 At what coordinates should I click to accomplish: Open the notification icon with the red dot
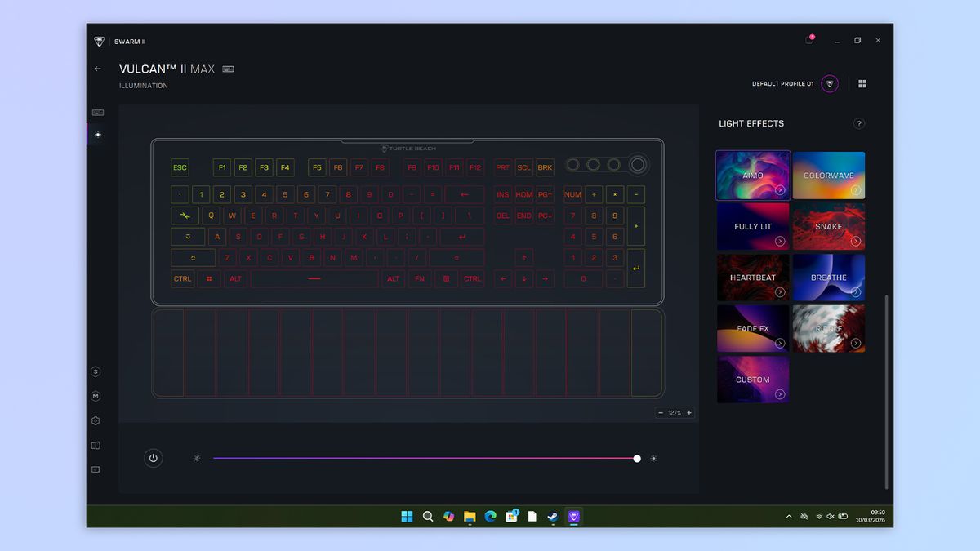click(809, 40)
